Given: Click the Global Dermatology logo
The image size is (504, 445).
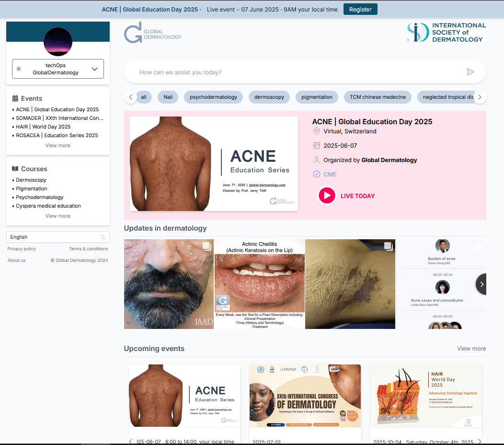Looking at the screenshot, I should tap(153, 33).
